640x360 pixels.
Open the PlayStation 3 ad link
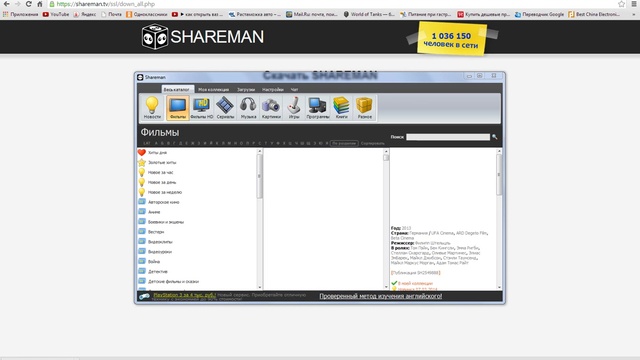(184, 295)
